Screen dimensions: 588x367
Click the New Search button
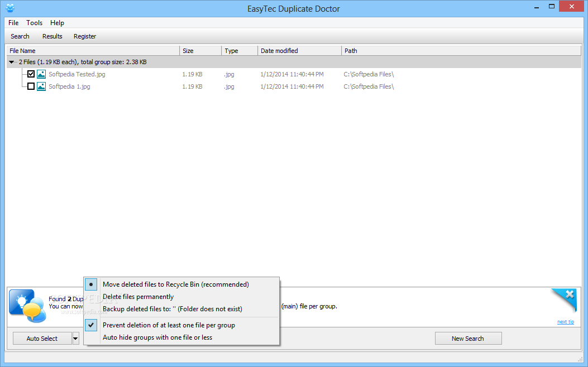coord(468,339)
